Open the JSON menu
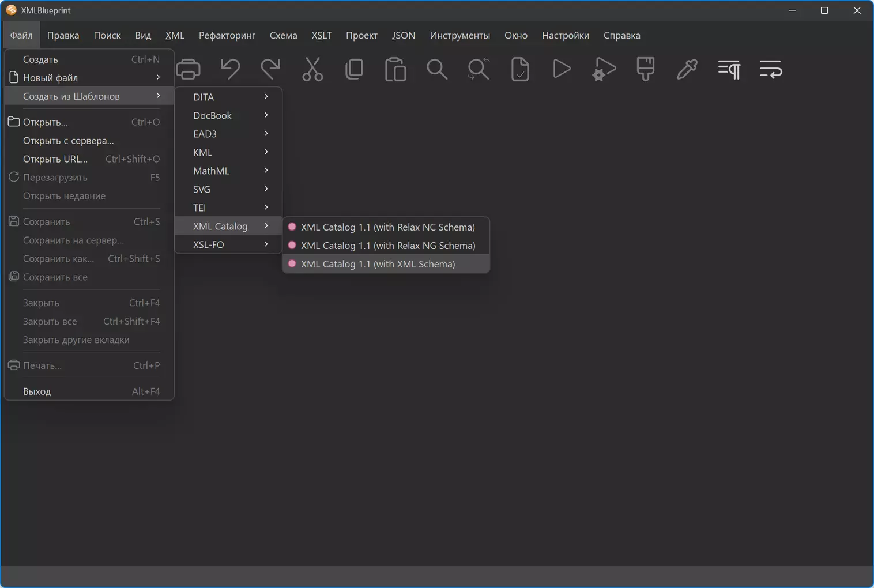The height and width of the screenshot is (588, 874). click(404, 35)
